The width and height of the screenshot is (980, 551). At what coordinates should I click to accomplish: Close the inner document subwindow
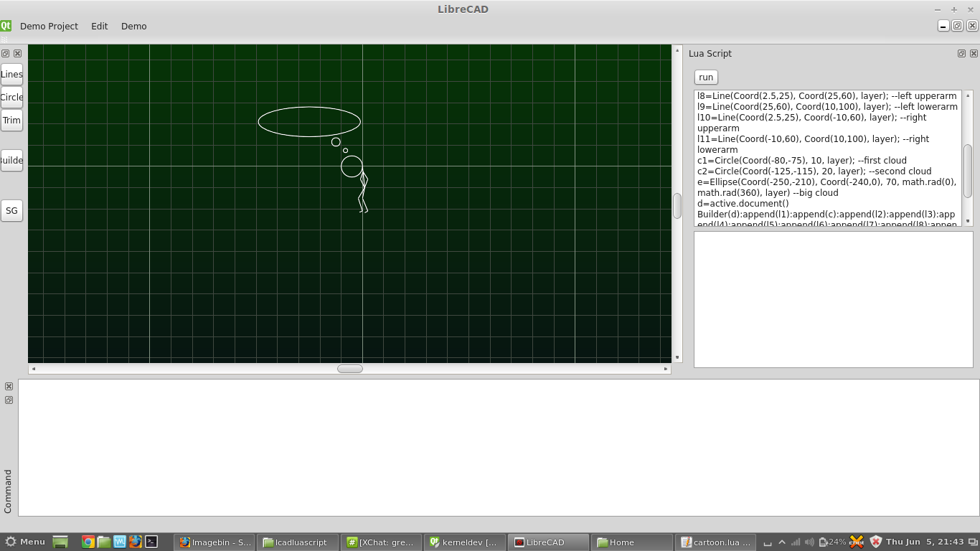(973, 26)
